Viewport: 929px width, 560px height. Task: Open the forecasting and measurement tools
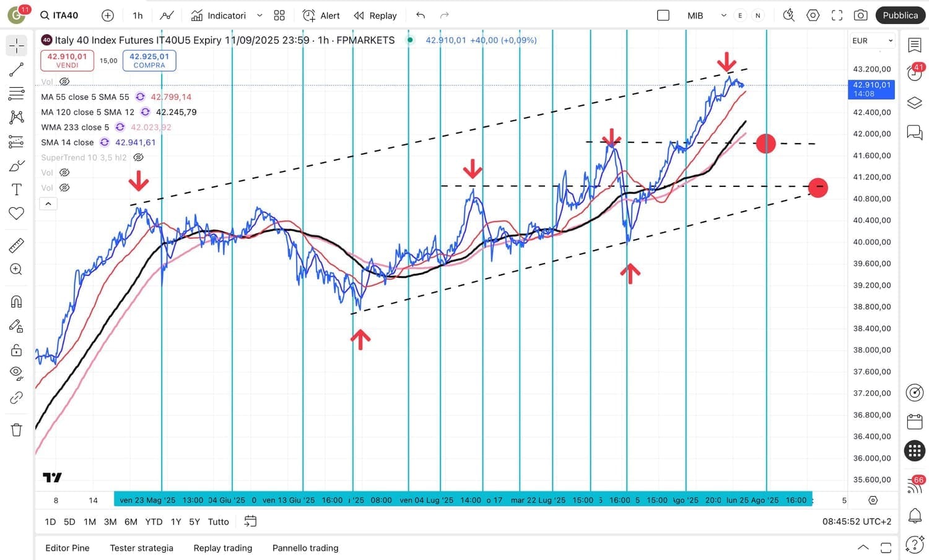[x=17, y=142]
